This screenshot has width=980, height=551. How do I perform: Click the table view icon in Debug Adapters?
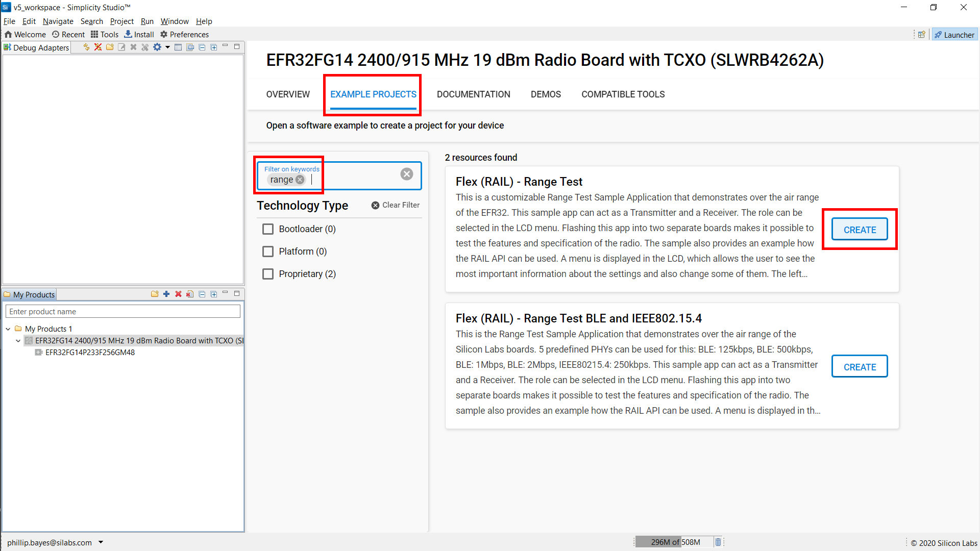point(178,47)
